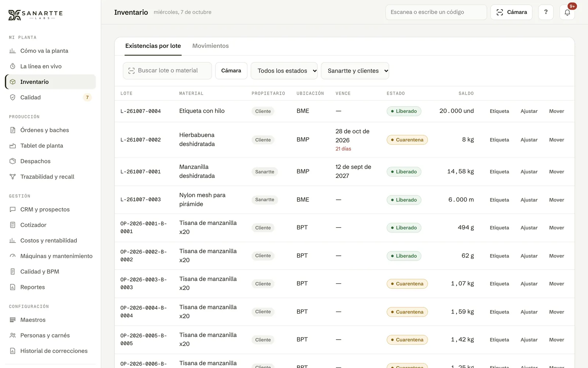This screenshot has width=588, height=368.
Task: Switch to the Movimientos tab
Action: 211,46
